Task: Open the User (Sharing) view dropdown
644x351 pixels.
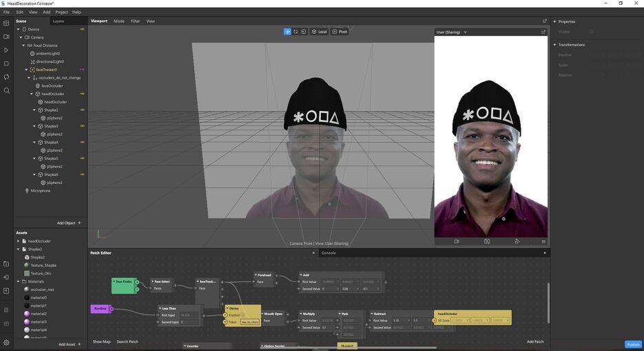Action: click(452, 32)
